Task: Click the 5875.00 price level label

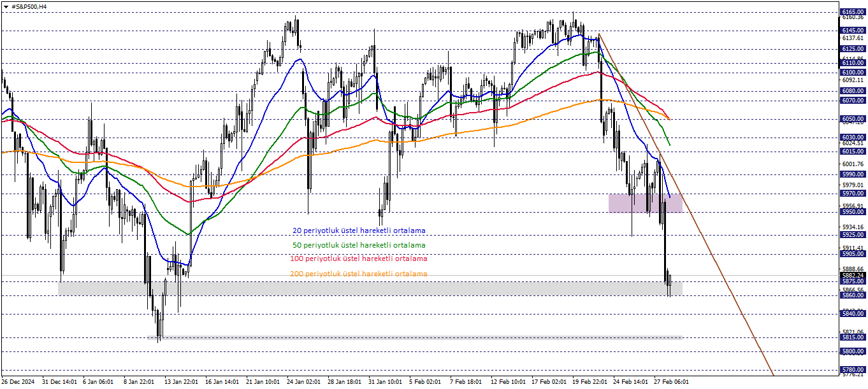Action: point(853,281)
